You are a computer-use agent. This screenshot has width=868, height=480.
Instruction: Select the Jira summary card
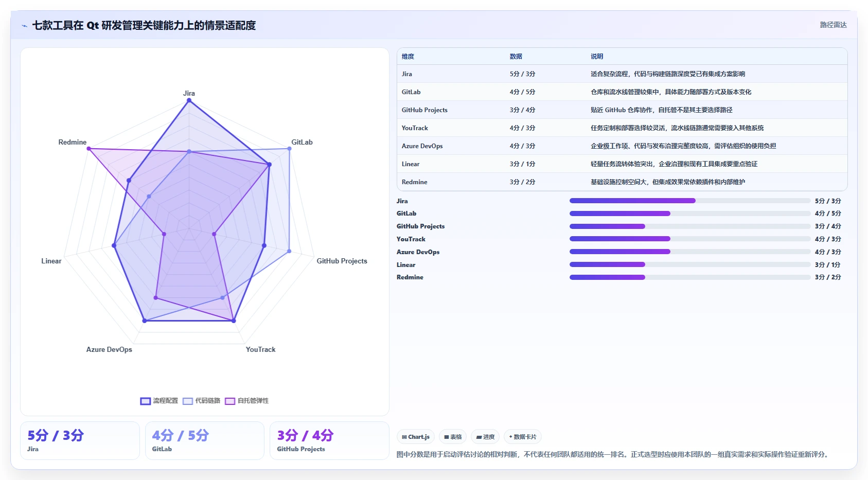coord(80,440)
